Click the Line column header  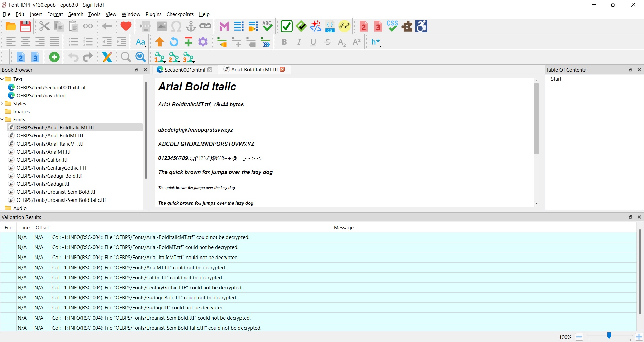[25, 228]
